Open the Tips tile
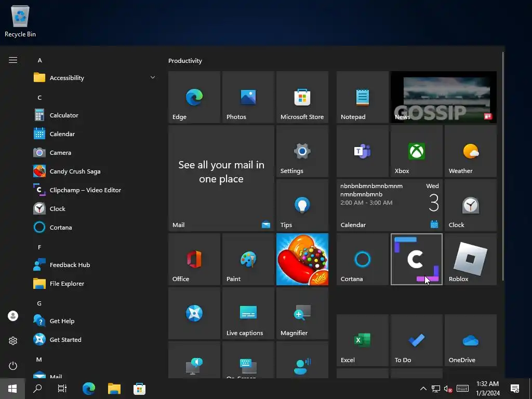The width and height of the screenshot is (532, 399). point(302,205)
